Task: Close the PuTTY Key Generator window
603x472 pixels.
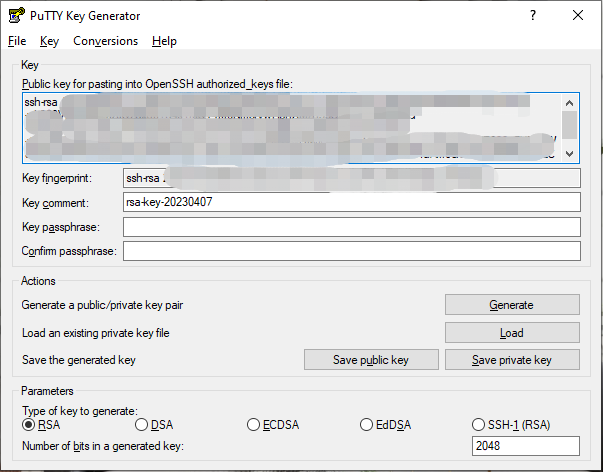Action: pyautogui.click(x=578, y=15)
